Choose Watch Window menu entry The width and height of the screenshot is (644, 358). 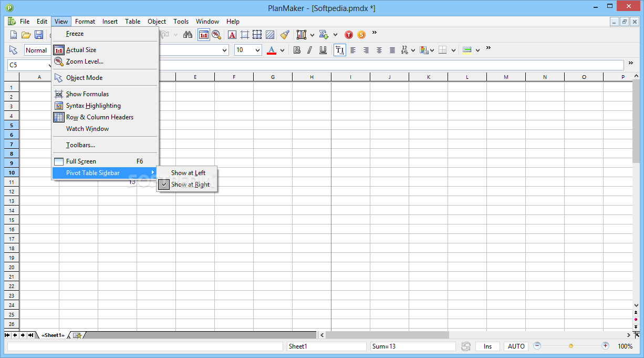tap(105, 129)
